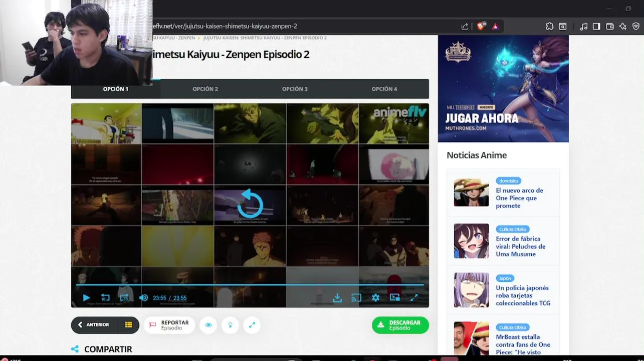Toggle the browser sidebar panel icon

(596, 26)
